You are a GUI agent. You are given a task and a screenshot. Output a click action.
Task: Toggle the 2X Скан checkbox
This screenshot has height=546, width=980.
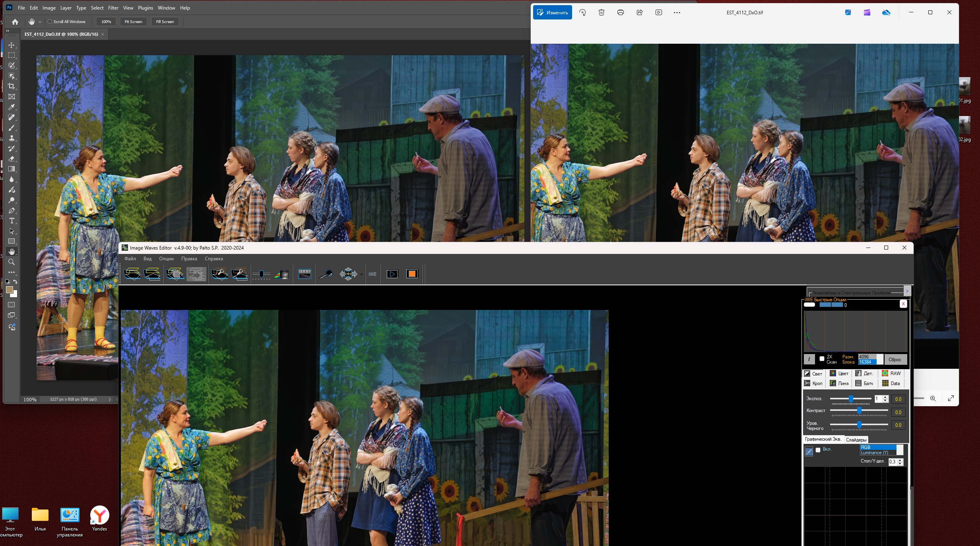[822, 359]
